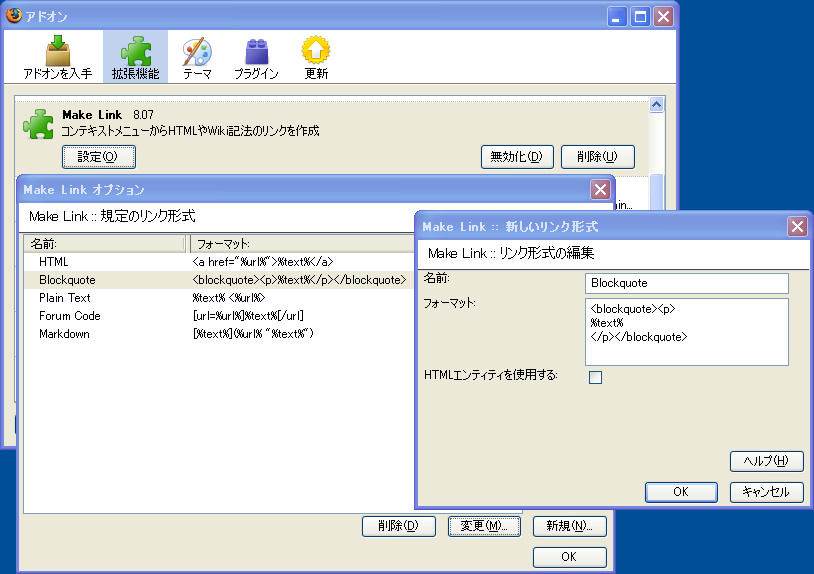Viewport: 814px width, 574px height.
Task: Click the 名前 input field containing Blockquote
Action: (686, 283)
